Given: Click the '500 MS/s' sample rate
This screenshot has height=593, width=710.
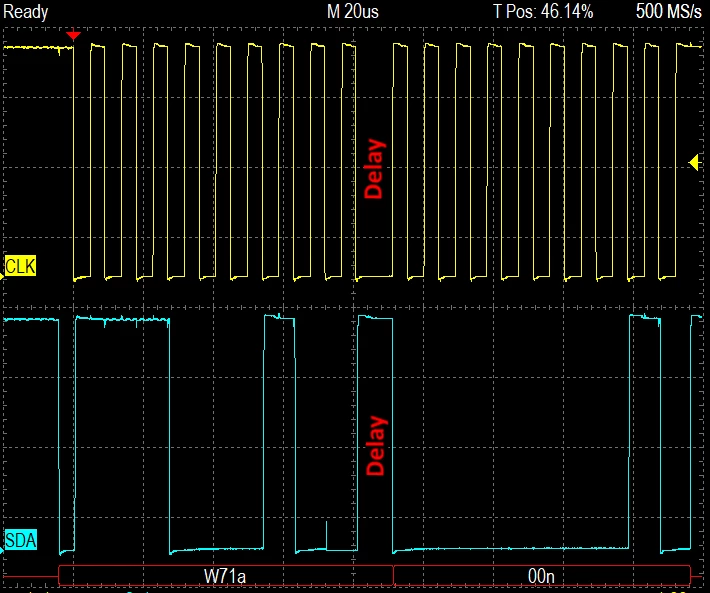Looking at the screenshot, I should pos(668,11).
